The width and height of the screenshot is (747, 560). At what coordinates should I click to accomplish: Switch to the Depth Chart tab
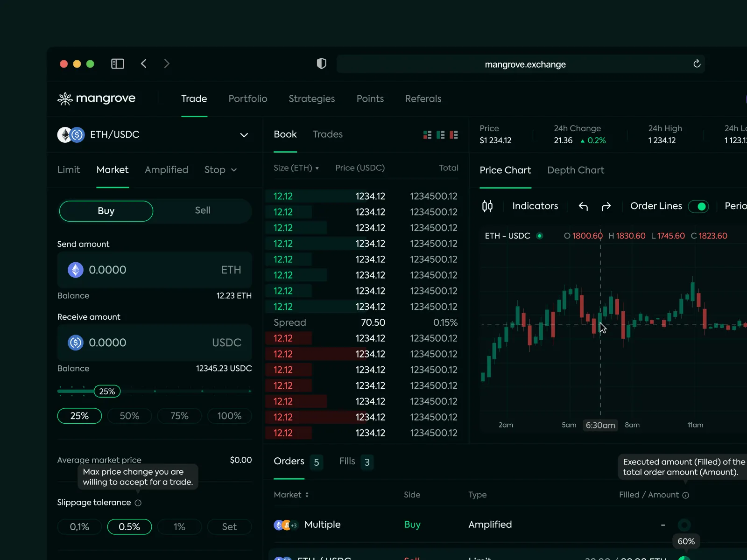pos(576,170)
